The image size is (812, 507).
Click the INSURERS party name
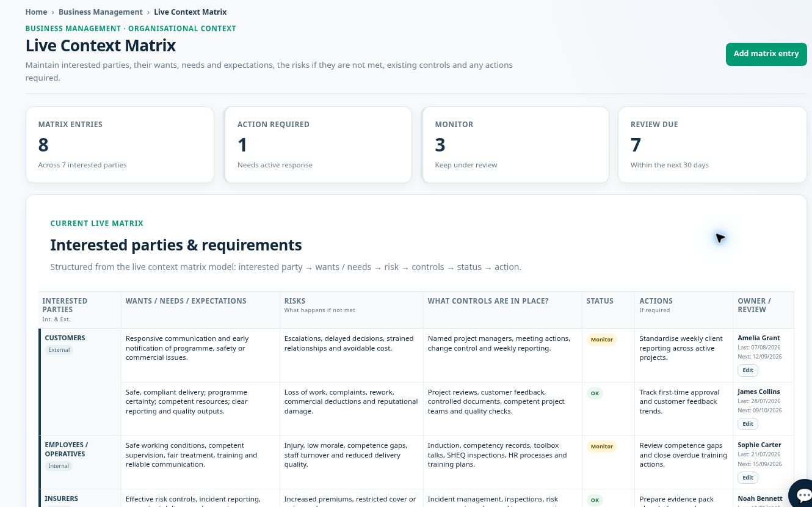coord(62,498)
